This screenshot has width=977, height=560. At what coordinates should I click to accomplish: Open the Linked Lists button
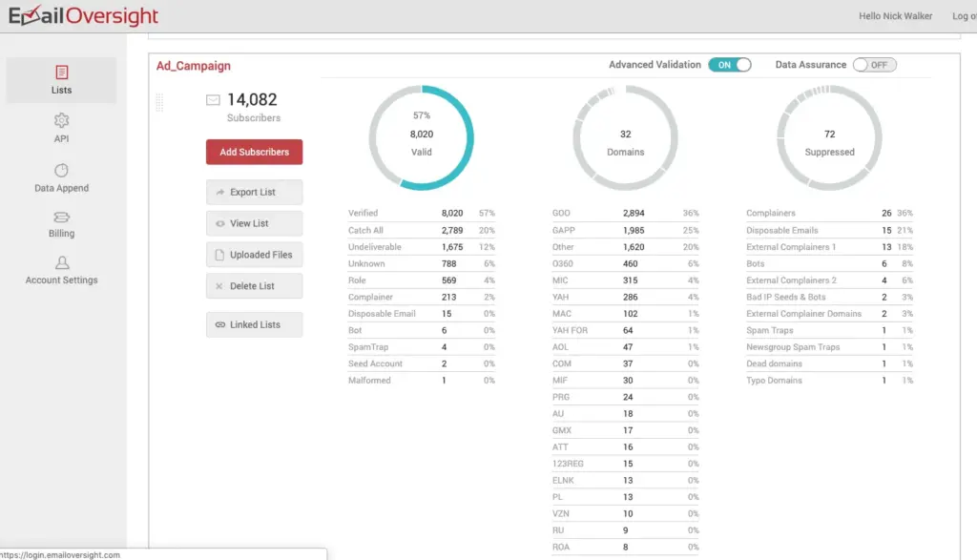tap(254, 324)
